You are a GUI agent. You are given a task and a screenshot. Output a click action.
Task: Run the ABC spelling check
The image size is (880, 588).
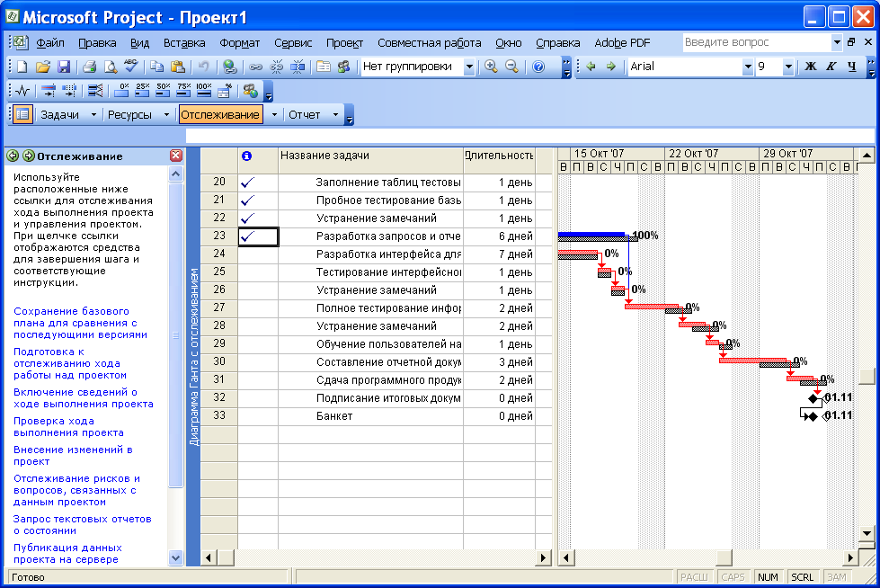130,67
